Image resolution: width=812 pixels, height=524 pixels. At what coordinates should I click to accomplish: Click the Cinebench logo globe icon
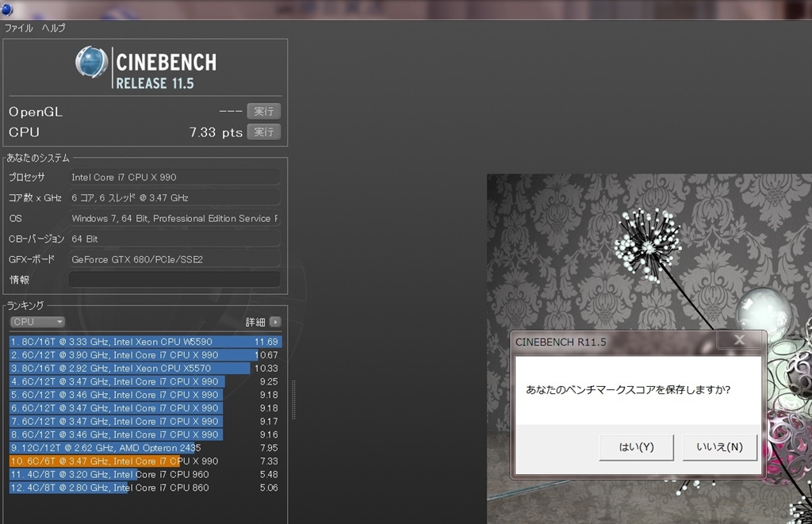pos(91,62)
